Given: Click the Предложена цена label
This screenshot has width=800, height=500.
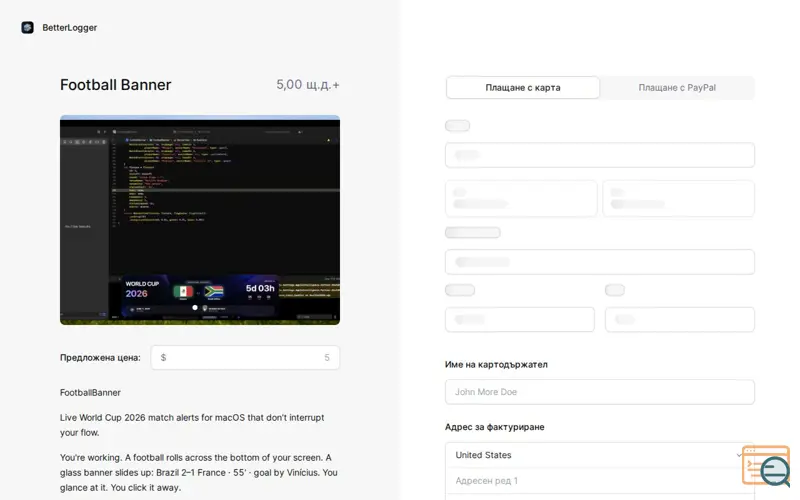Looking at the screenshot, I should (x=100, y=358).
